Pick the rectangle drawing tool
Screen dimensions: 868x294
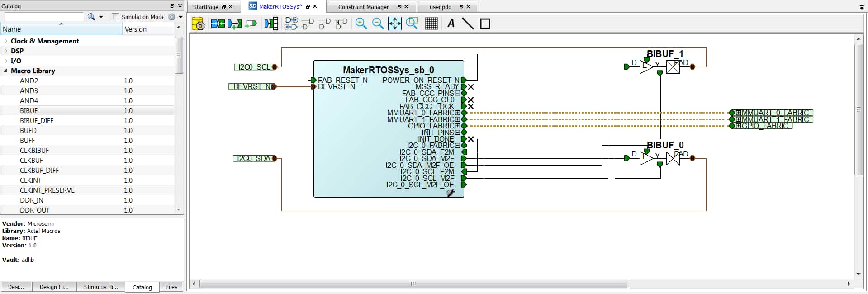(x=485, y=24)
